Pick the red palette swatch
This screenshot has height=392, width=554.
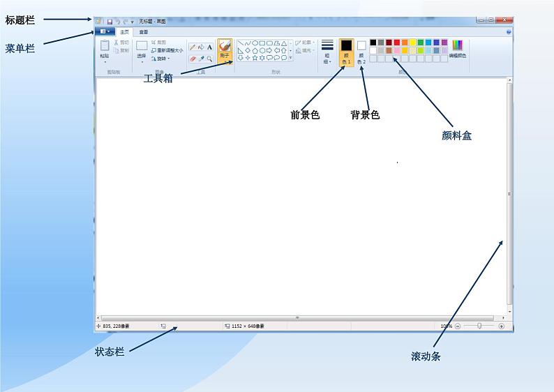397,43
